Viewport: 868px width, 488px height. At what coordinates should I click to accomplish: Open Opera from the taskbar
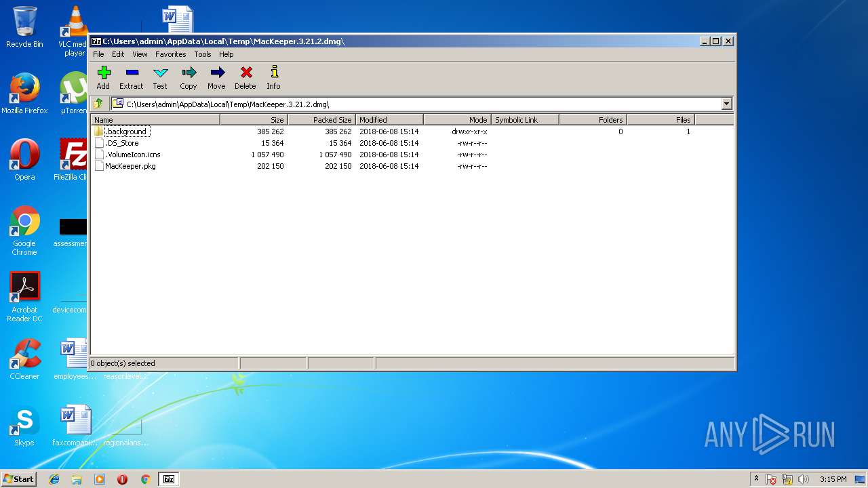[122, 479]
